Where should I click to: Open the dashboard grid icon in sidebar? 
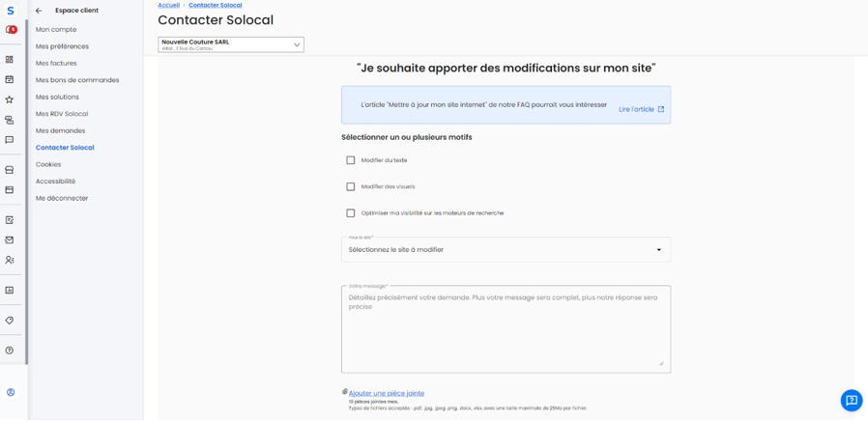[10, 59]
